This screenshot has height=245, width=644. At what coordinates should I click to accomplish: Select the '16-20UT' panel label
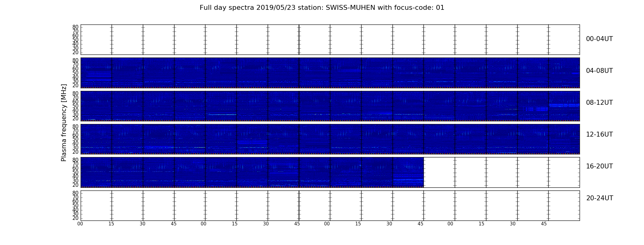pos(599,166)
